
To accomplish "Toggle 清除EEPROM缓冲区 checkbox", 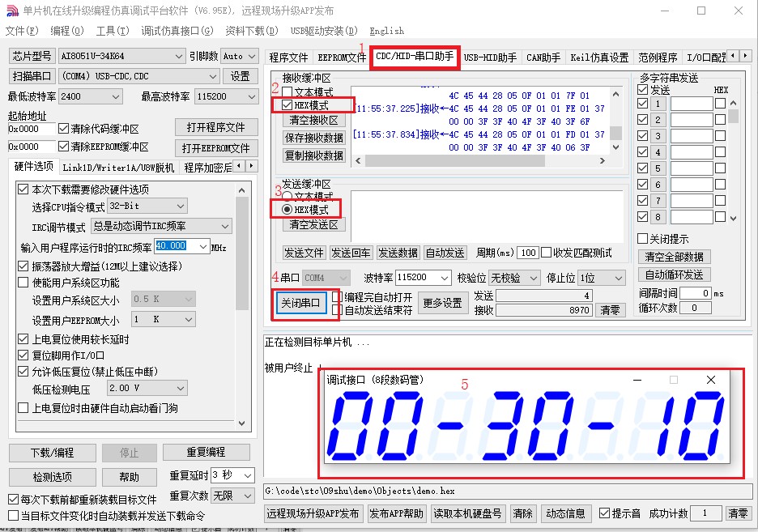I will pos(63,146).
